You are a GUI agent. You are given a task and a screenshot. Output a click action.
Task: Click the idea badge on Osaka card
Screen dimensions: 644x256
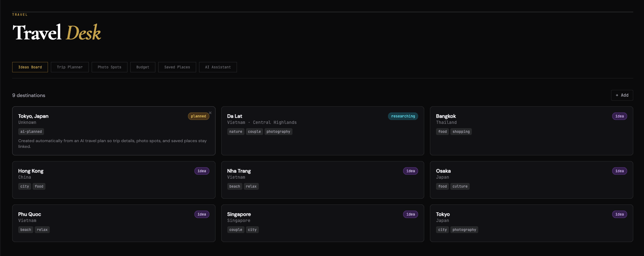(x=620, y=171)
